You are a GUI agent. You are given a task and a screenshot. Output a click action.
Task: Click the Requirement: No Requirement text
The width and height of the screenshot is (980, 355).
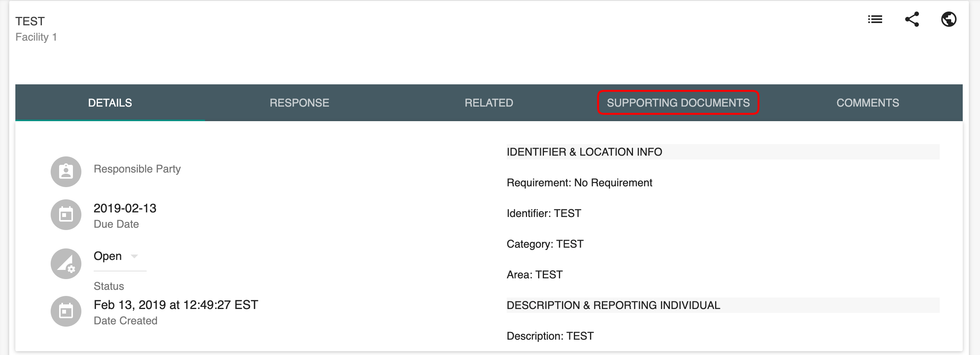point(579,182)
